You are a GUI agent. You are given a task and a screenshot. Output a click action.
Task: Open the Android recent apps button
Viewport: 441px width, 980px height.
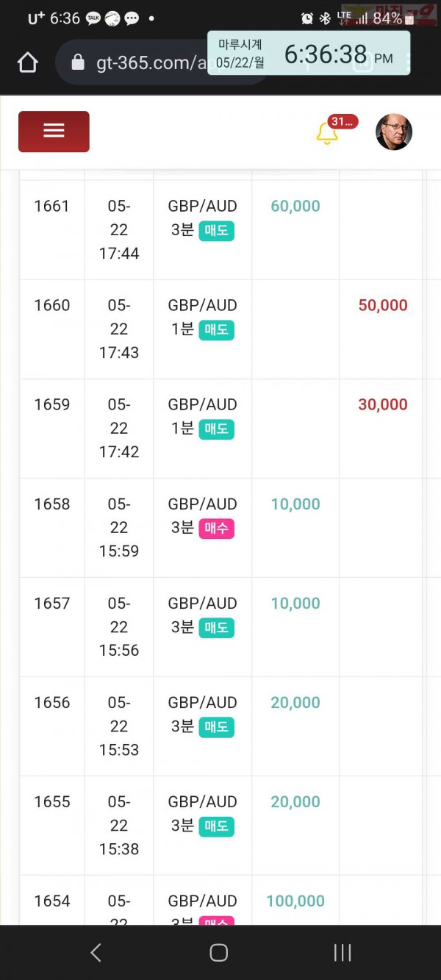(343, 953)
